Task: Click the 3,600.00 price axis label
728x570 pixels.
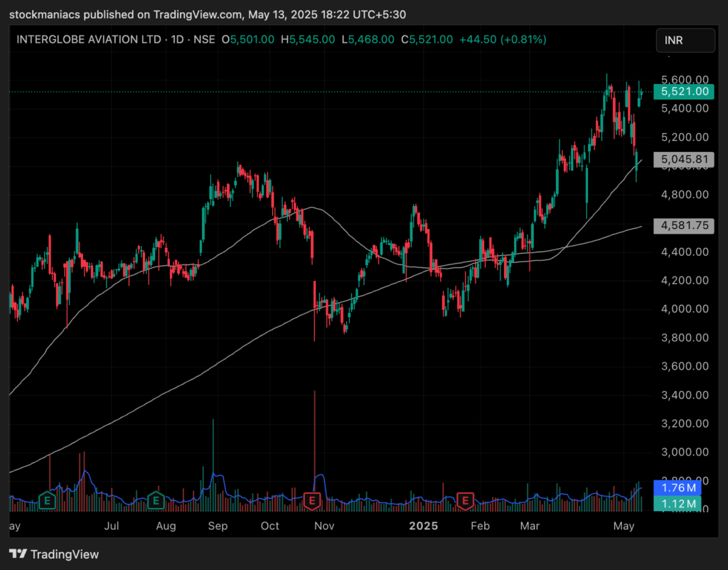Action: 685,366
